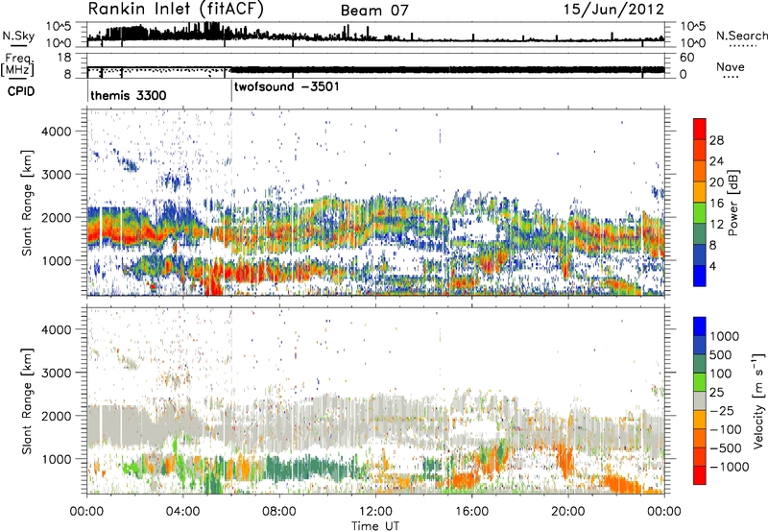Click the '-25' label on Velocity color bar
The width and height of the screenshot is (768, 532).
(x=722, y=411)
